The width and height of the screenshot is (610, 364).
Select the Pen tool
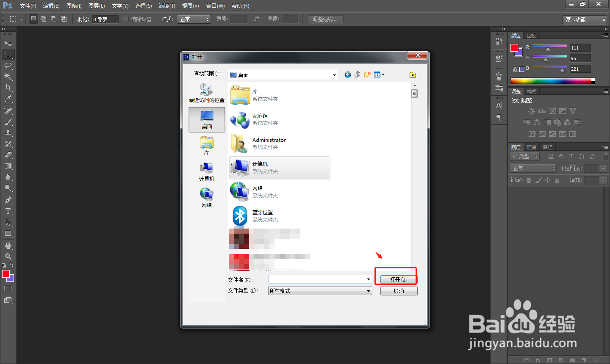(x=8, y=200)
